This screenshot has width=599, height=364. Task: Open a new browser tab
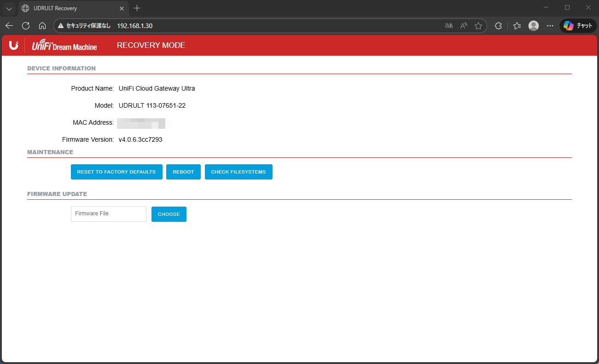point(137,8)
